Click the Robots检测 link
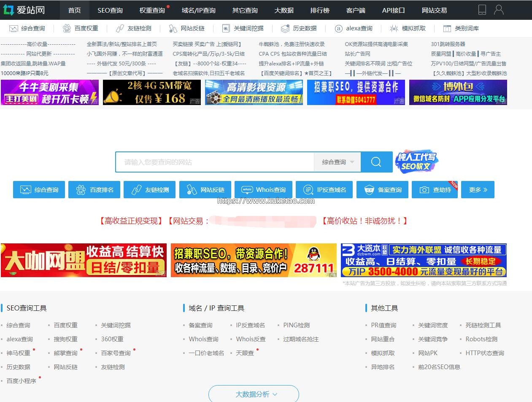 coord(481,339)
